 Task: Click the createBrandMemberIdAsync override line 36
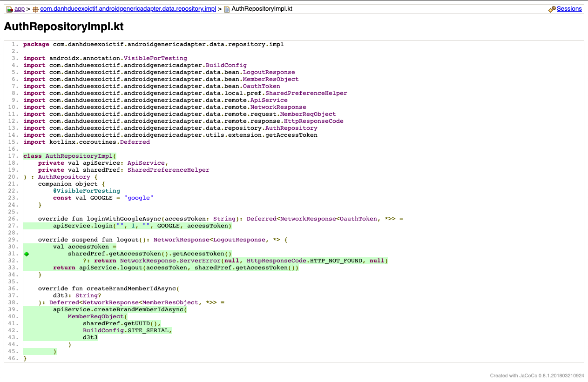[x=109, y=289]
